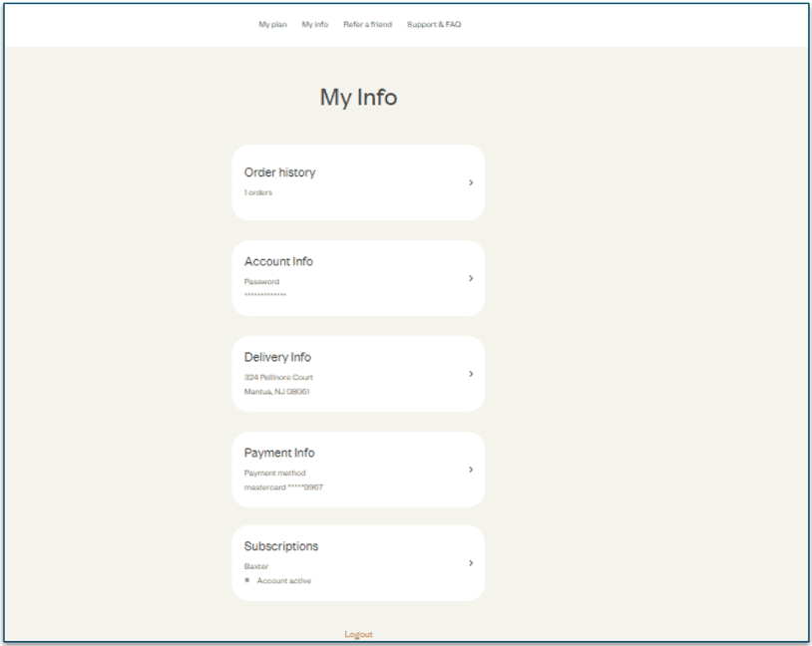Expand the Order history card
812x646 pixels.
coord(357,181)
